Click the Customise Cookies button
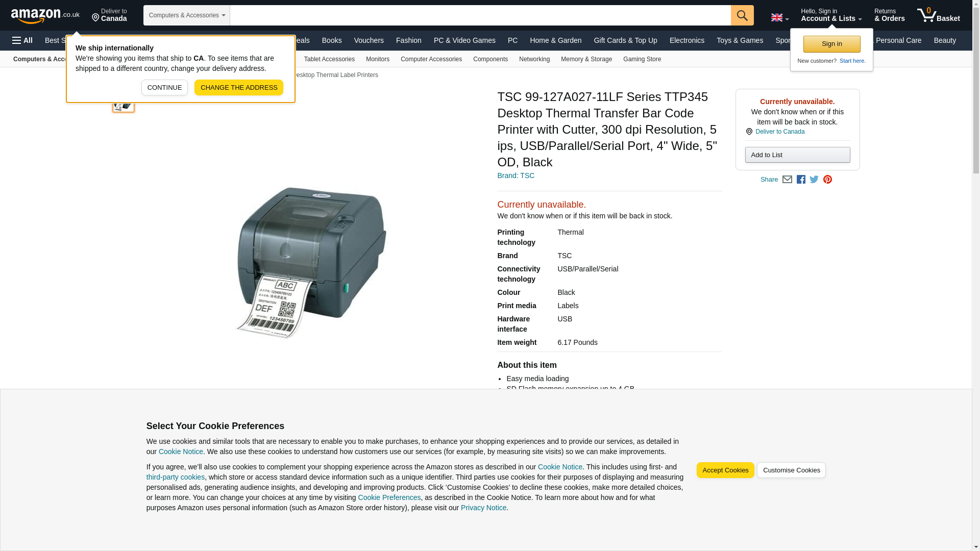Screen dimensions: 980x551 tap(791, 470)
